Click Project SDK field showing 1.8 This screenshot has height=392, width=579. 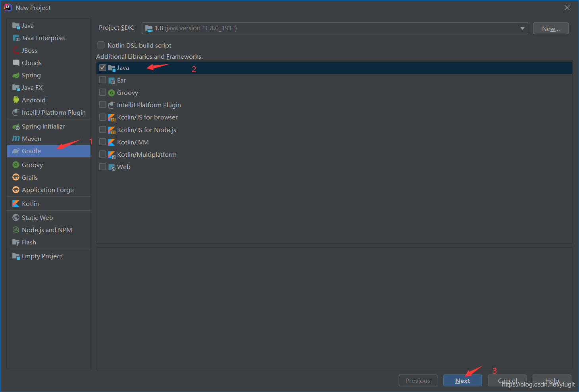pos(335,28)
